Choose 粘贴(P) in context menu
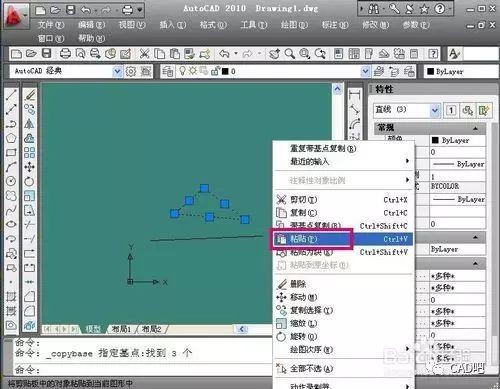Screen dimensions: 500x389 (343, 239)
